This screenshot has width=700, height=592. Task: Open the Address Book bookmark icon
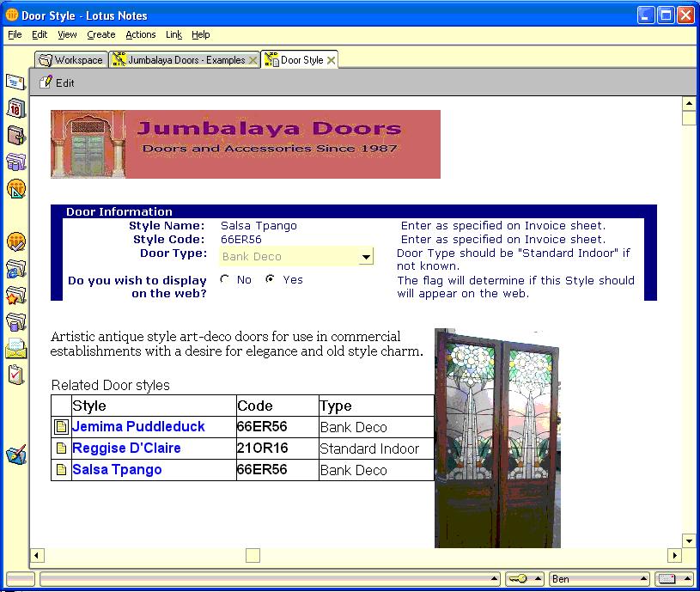click(x=15, y=135)
